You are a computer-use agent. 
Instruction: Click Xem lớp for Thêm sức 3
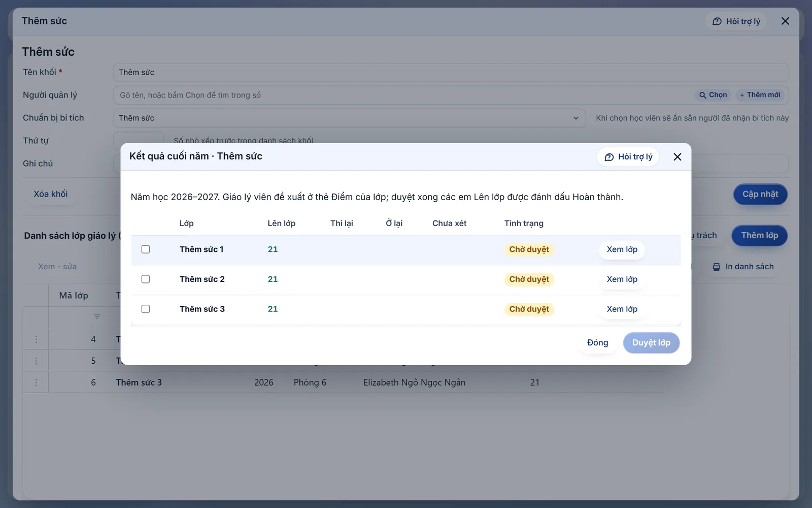click(622, 309)
